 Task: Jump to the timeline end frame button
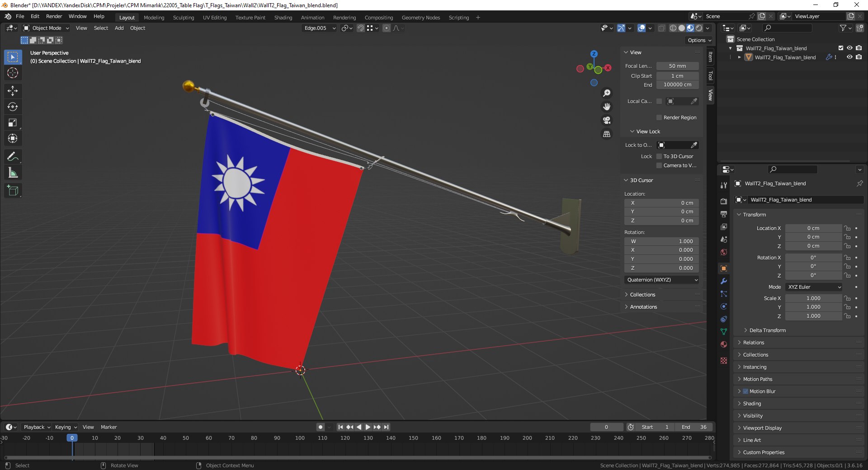pyautogui.click(x=386, y=427)
